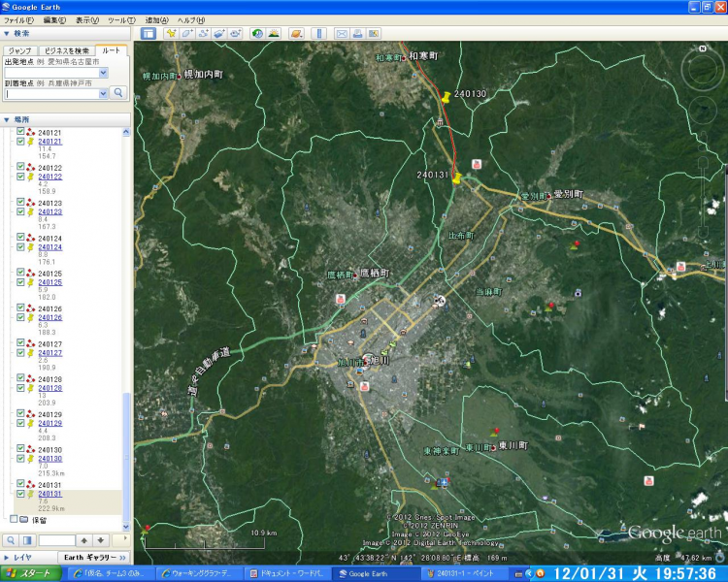The height and width of the screenshot is (582, 728).
Task: Open the 240121 placemark link
Action: [x=50, y=142]
